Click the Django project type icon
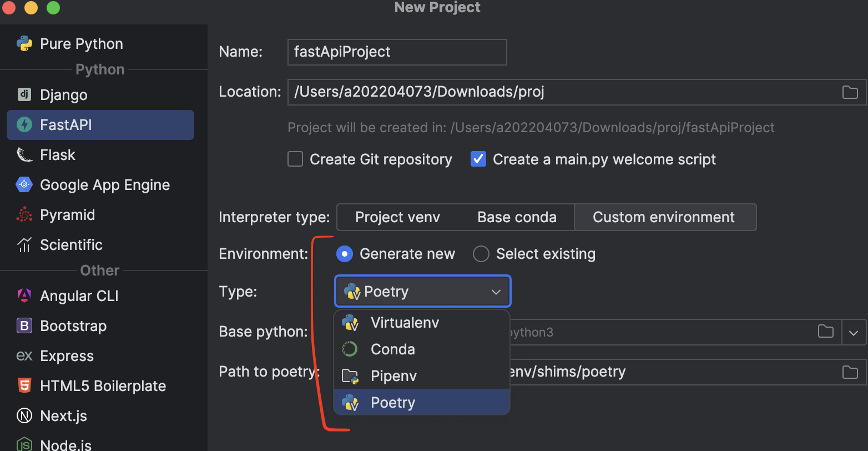The image size is (868, 451). 24,94
